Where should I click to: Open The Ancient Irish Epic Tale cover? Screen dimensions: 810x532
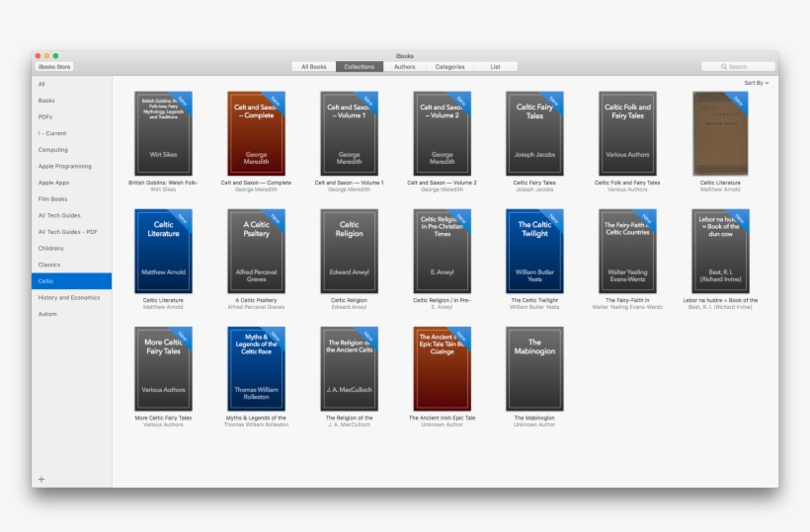tap(443, 369)
